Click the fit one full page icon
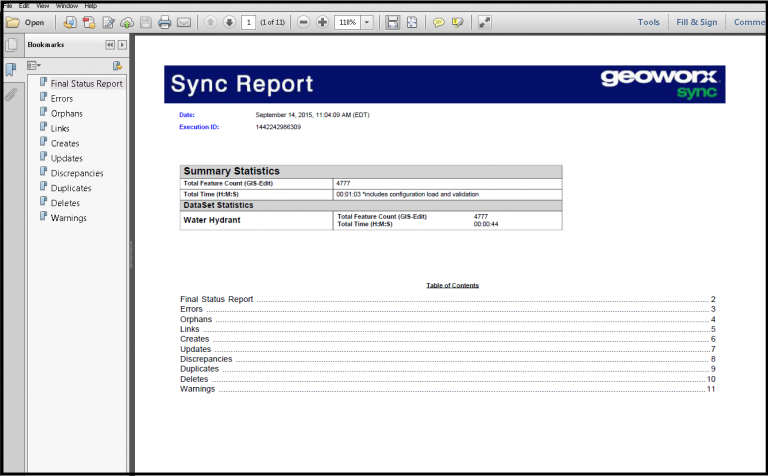Screen dimensions: 768x476 click(x=412, y=23)
